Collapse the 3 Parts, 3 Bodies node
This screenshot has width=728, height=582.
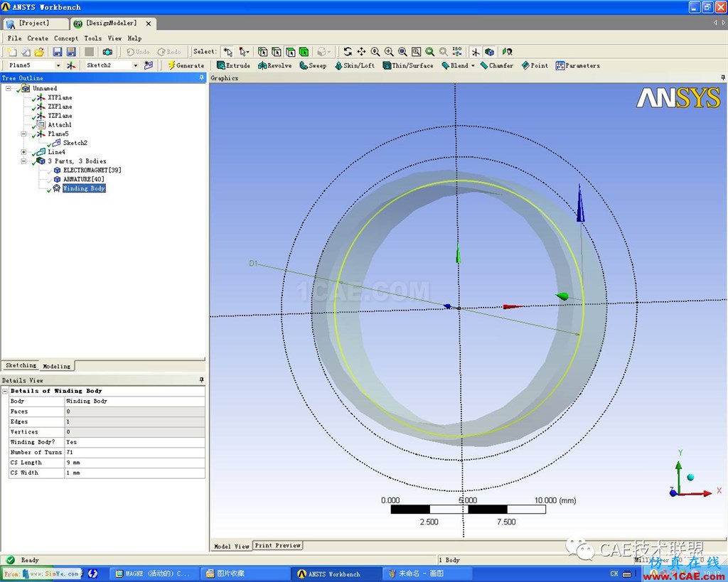click(x=23, y=161)
